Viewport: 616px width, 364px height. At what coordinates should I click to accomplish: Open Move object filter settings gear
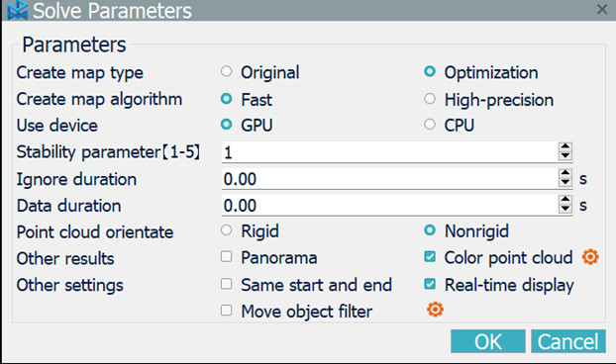[x=435, y=310]
